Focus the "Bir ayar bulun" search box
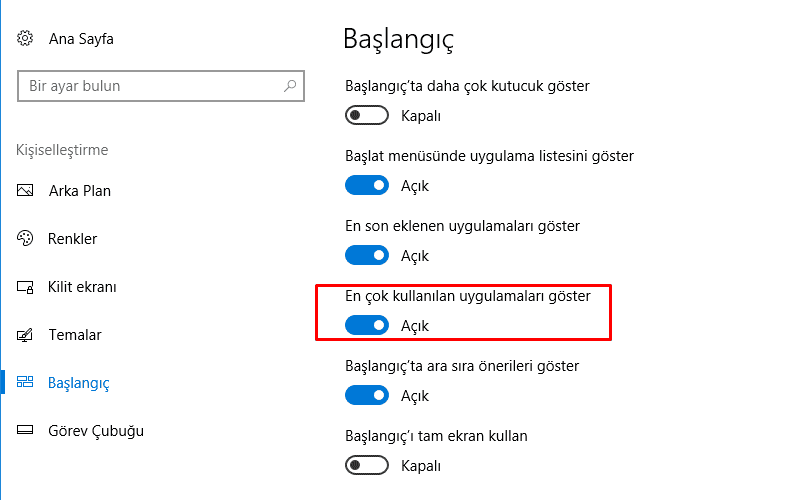Image resolution: width=788 pixels, height=500 pixels. 150,86
